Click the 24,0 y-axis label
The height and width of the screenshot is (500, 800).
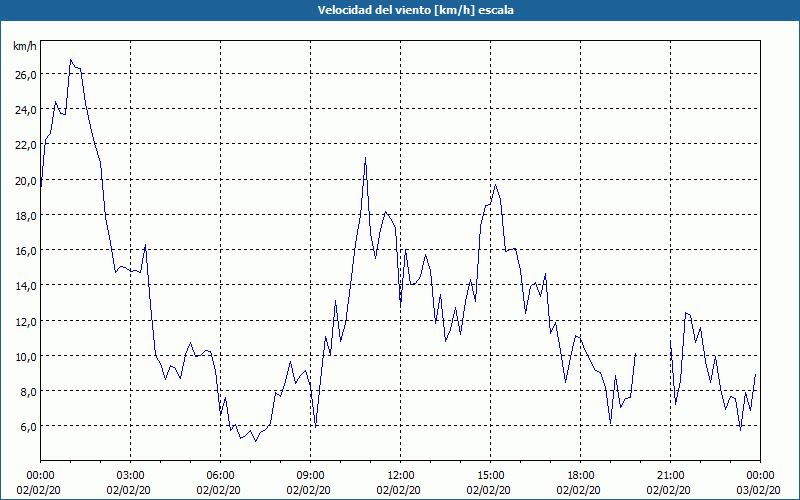coord(26,110)
